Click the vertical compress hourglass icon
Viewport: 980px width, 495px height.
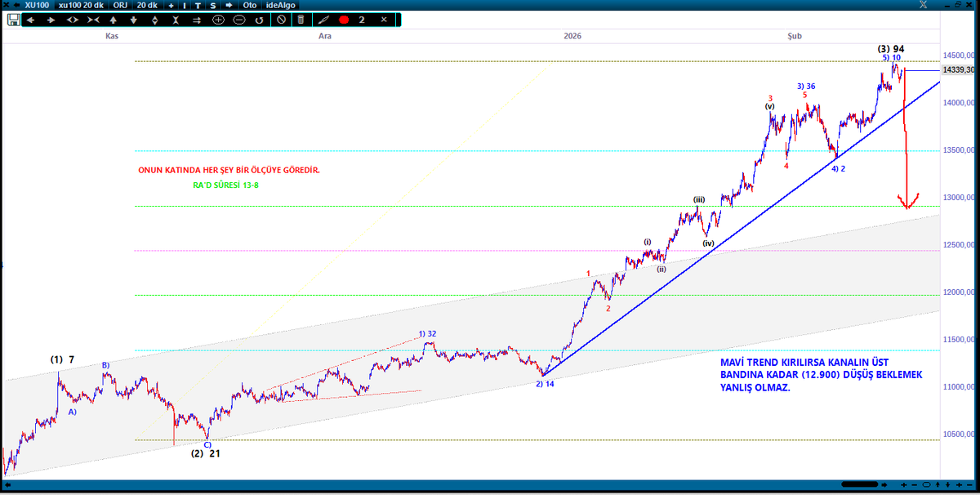coord(176,20)
